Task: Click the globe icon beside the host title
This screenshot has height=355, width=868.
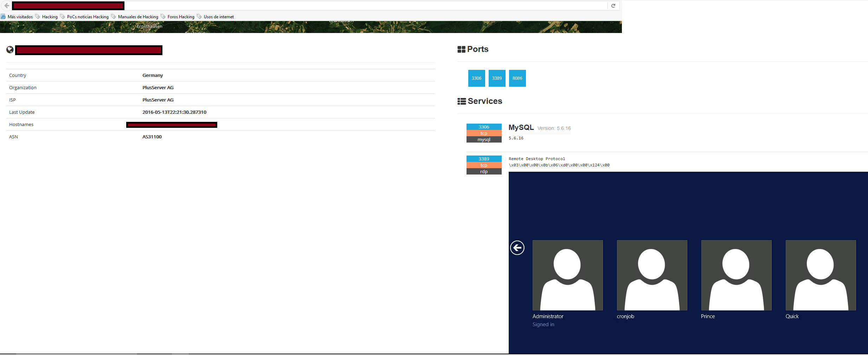Action: (x=10, y=50)
